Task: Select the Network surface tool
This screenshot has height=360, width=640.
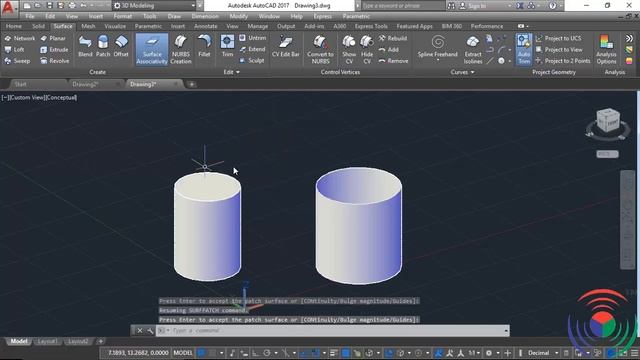Action: click(20, 38)
